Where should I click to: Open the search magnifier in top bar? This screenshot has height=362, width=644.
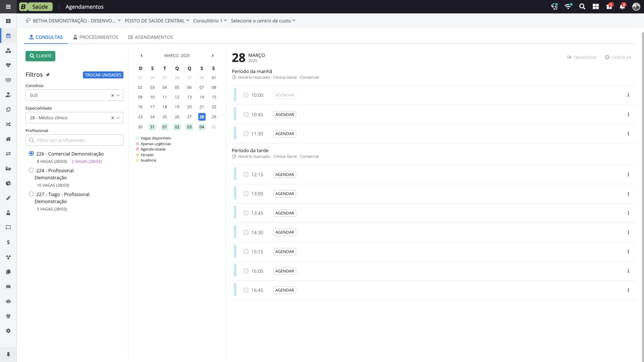[582, 6]
